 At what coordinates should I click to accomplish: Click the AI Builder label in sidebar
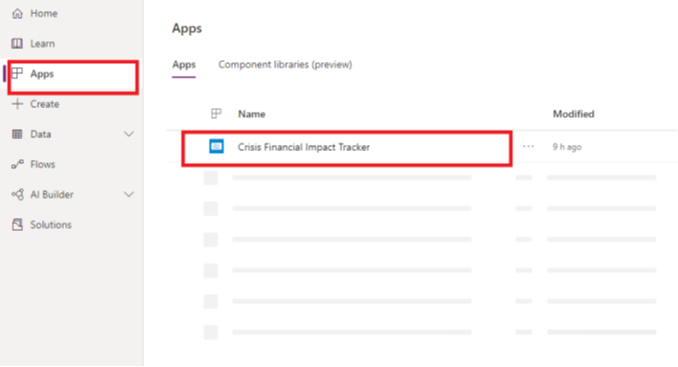click(x=52, y=195)
